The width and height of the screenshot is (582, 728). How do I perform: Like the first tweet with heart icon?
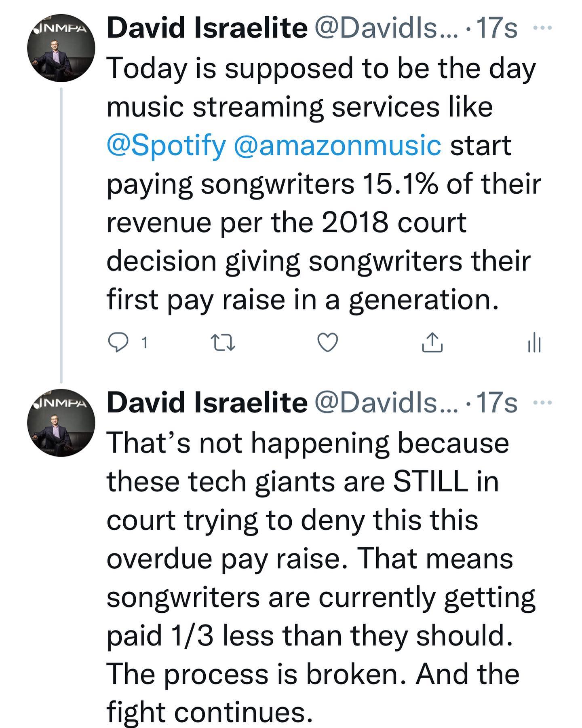(327, 343)
